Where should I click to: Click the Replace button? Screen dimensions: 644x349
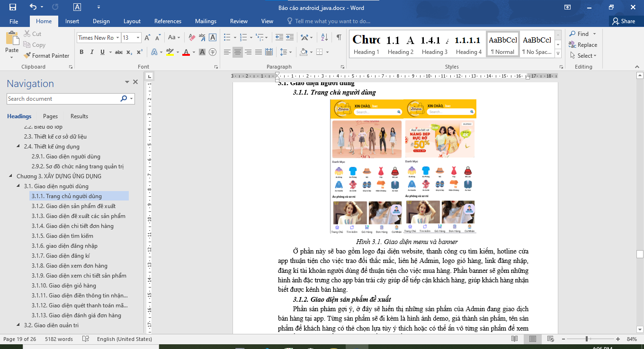click(583, 45)
